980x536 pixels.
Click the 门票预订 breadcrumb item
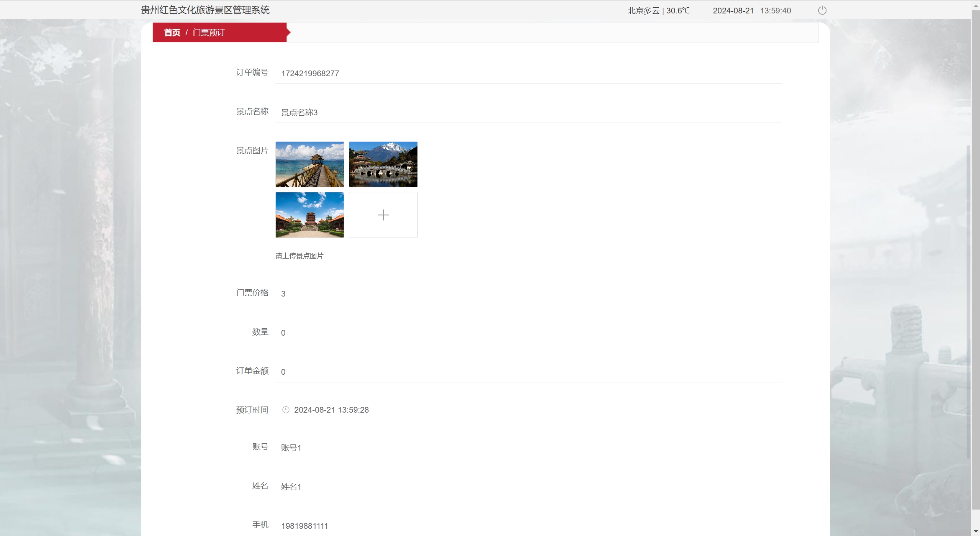click(209, 33)
